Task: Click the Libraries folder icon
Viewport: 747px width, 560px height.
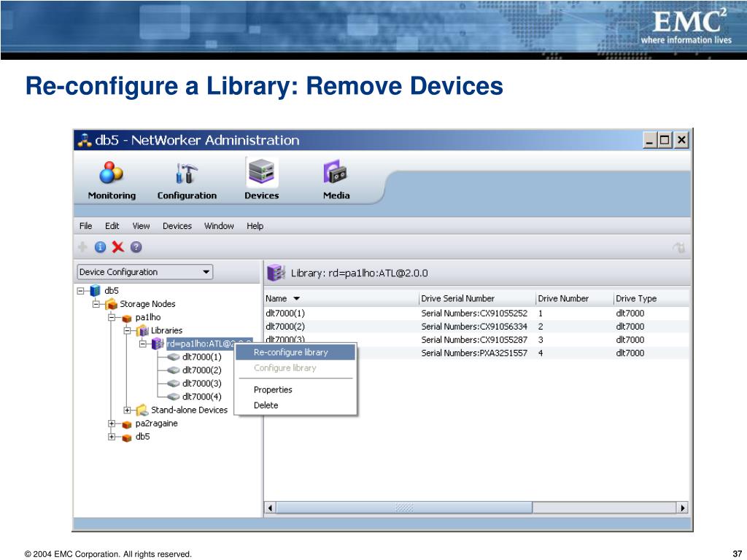Action: pos(142,330)
